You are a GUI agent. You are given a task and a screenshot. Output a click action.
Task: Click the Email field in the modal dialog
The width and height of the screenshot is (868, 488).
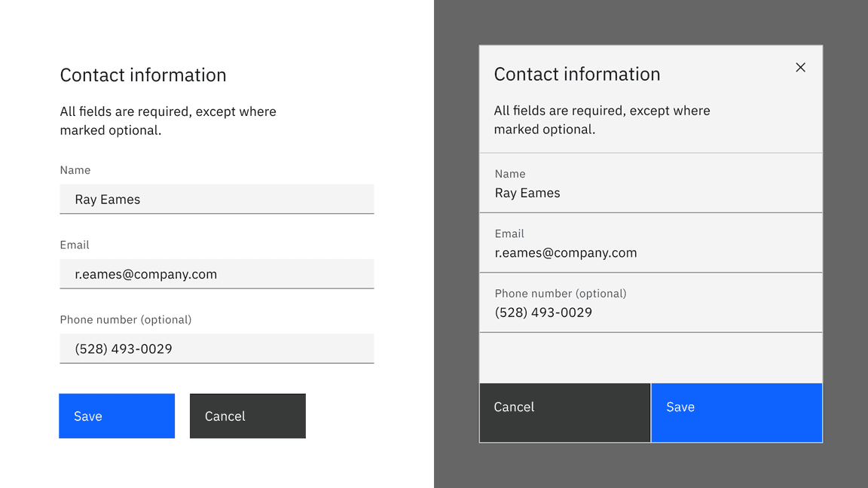coord(650,247)
